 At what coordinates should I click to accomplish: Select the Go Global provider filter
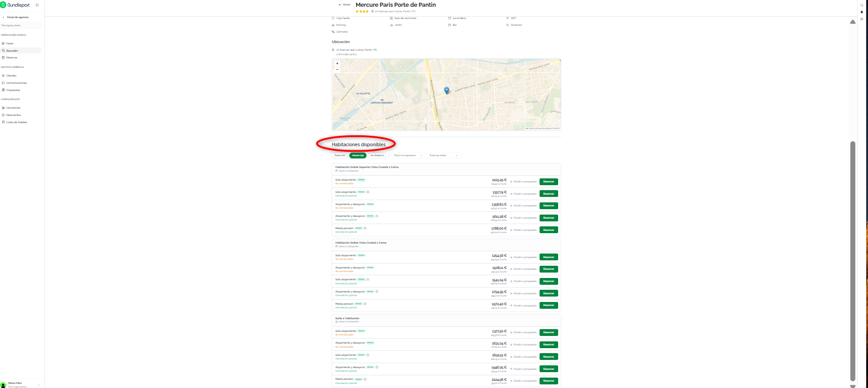click(377, 155)
